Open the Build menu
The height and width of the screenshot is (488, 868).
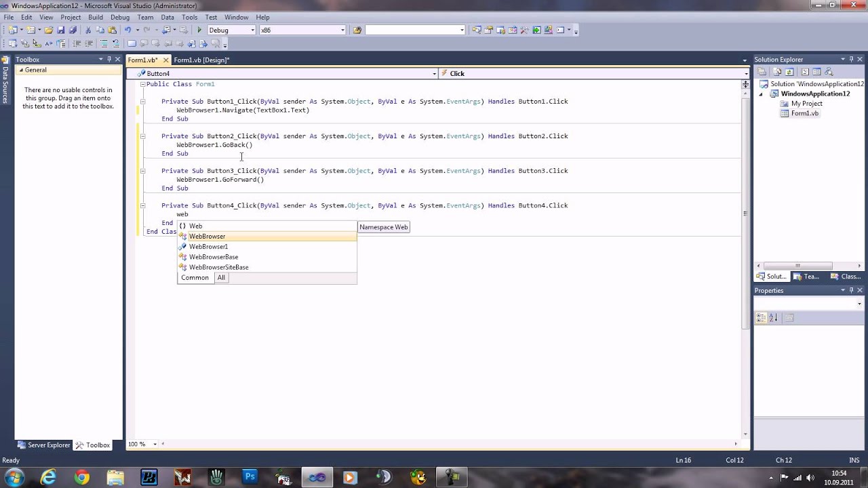(x=95, y=17)
